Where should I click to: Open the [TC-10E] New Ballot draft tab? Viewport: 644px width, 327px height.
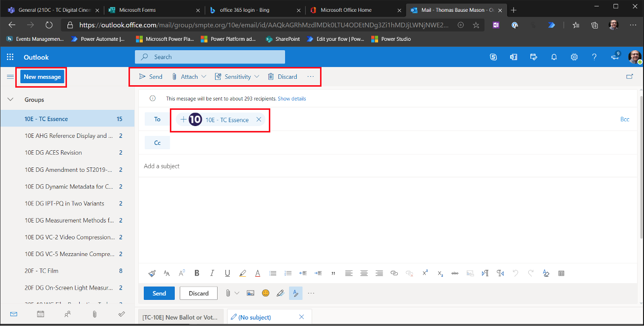pyautogui.click(x=181, y=317)
